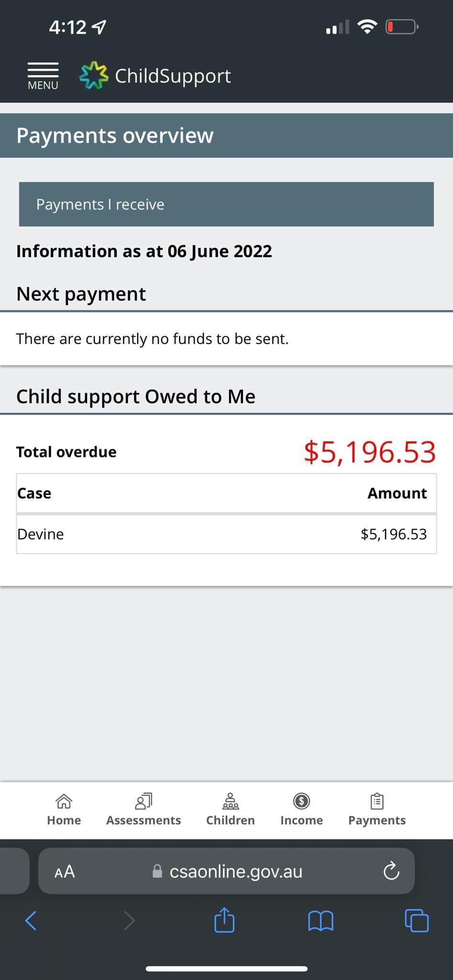453x980 pixels.
Task: Tap the ChildSupport star logo
Action: pyautogui.click(x=94, y=76)
